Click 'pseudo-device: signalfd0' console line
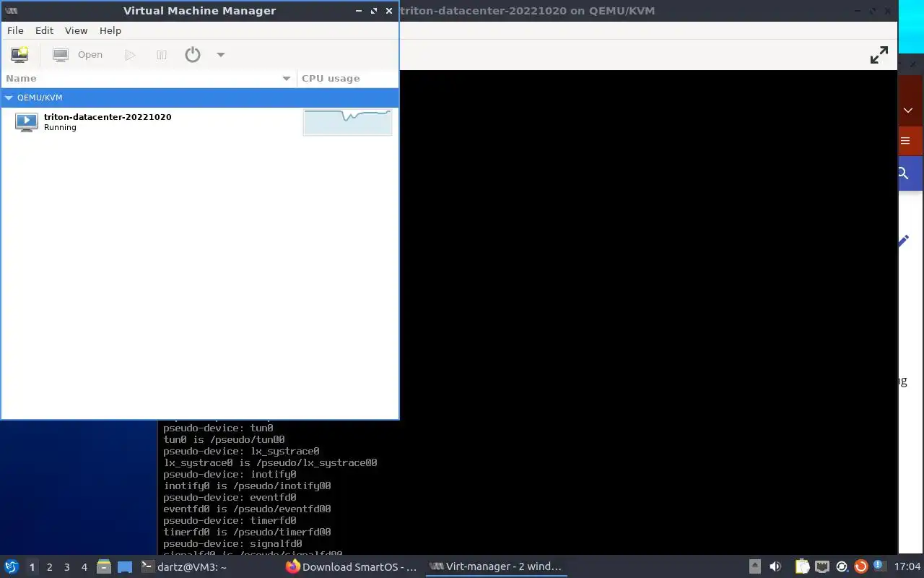 (232, 543)
